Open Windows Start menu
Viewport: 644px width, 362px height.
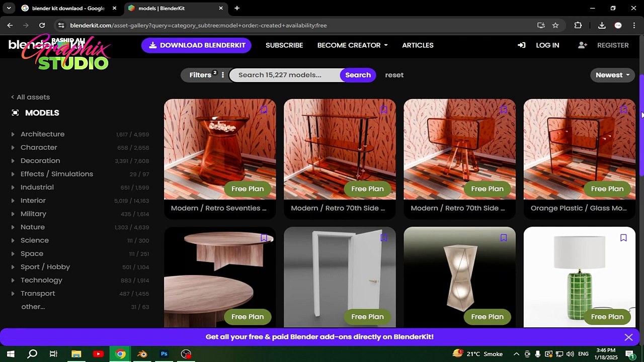(x=10, y=354)
